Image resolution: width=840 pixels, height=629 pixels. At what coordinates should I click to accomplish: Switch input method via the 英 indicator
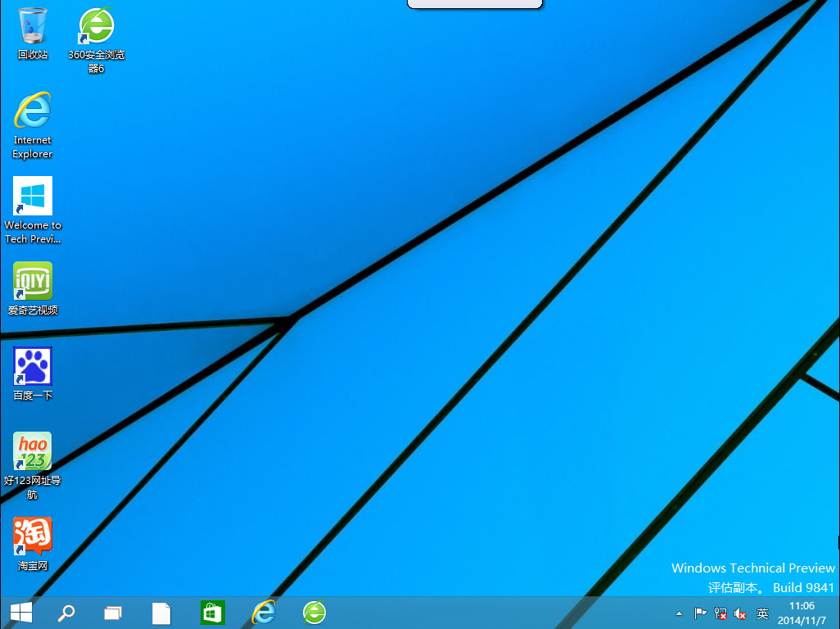point(762,613)
